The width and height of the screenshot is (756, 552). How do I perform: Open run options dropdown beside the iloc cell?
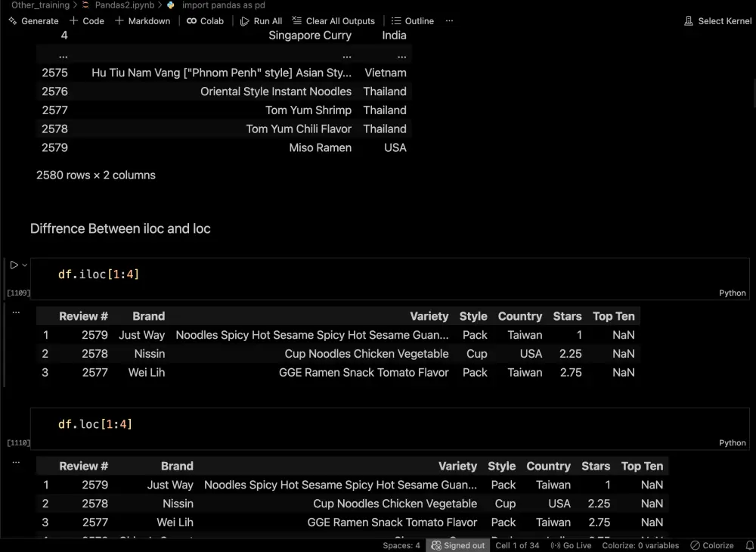pos(25,265)
